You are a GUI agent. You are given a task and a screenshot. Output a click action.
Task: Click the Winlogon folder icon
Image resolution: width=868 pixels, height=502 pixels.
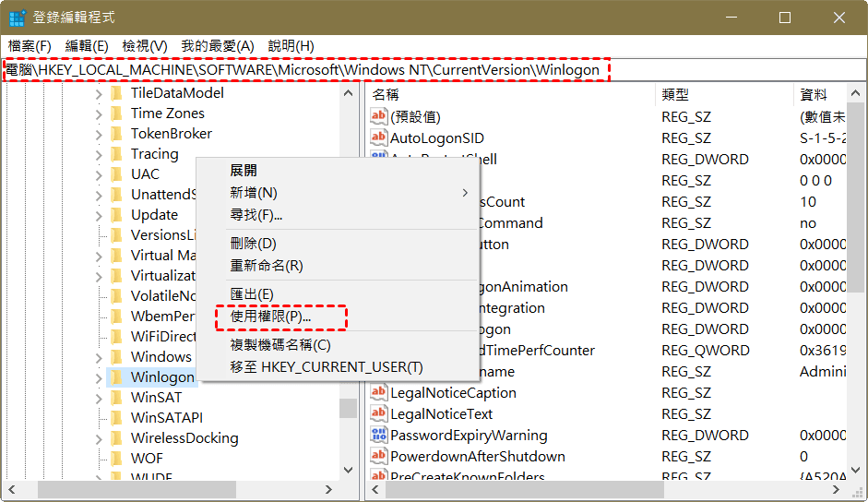(116, 377)
